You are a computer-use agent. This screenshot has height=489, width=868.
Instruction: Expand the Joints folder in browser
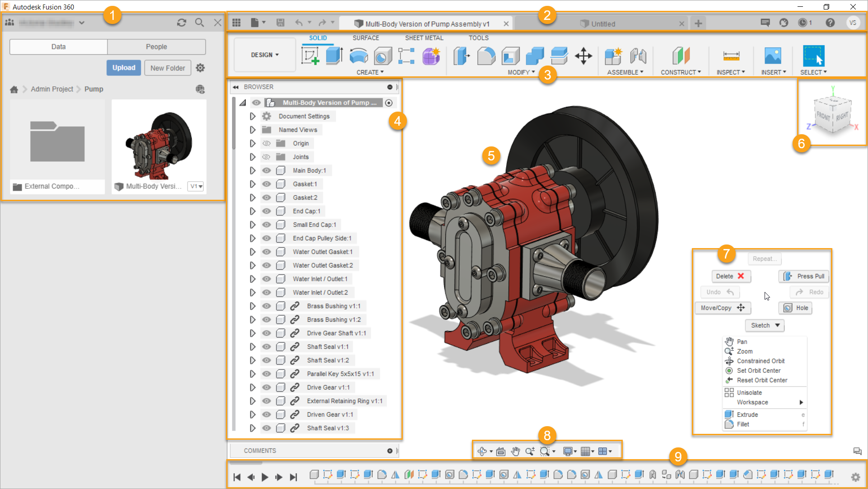pyautogui.click(x=251, y=156)
